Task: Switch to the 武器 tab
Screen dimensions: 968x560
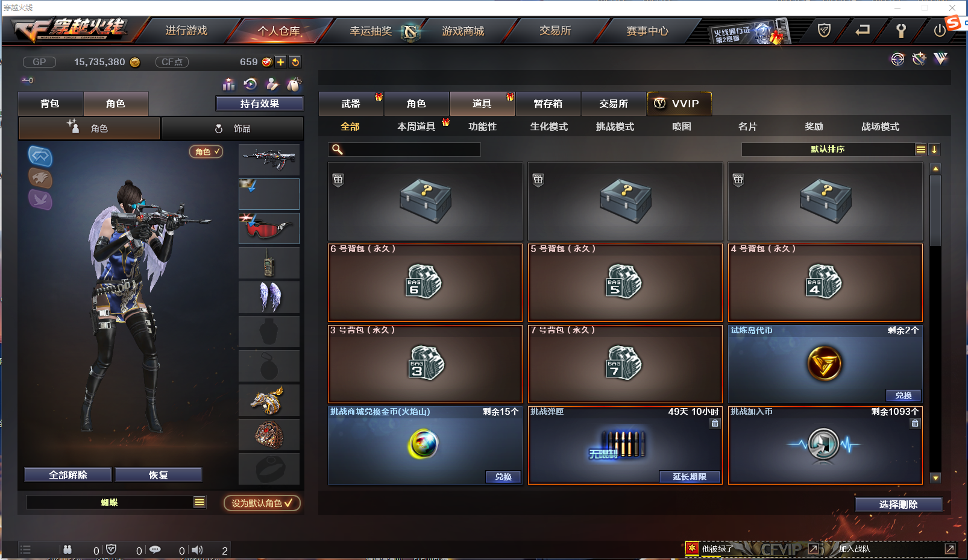Action: pos(351,104)
